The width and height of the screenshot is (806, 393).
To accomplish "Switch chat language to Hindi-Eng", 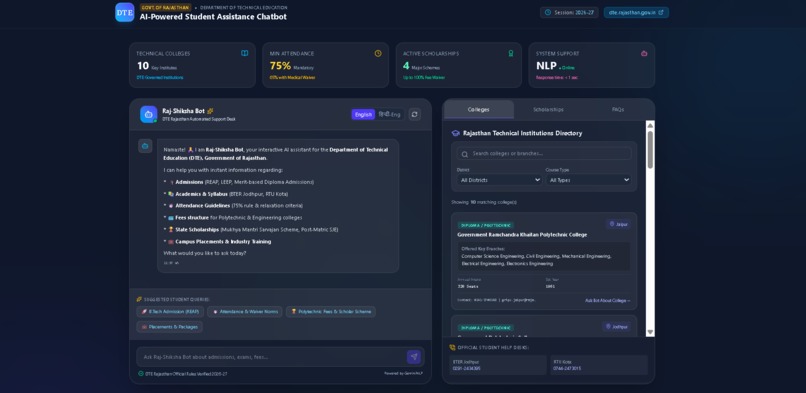I will (x=389, y=114).
